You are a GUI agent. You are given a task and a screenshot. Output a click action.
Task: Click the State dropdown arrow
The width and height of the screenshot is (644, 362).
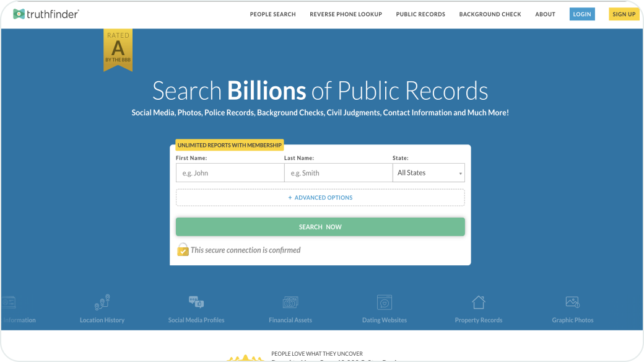point(460,173)
